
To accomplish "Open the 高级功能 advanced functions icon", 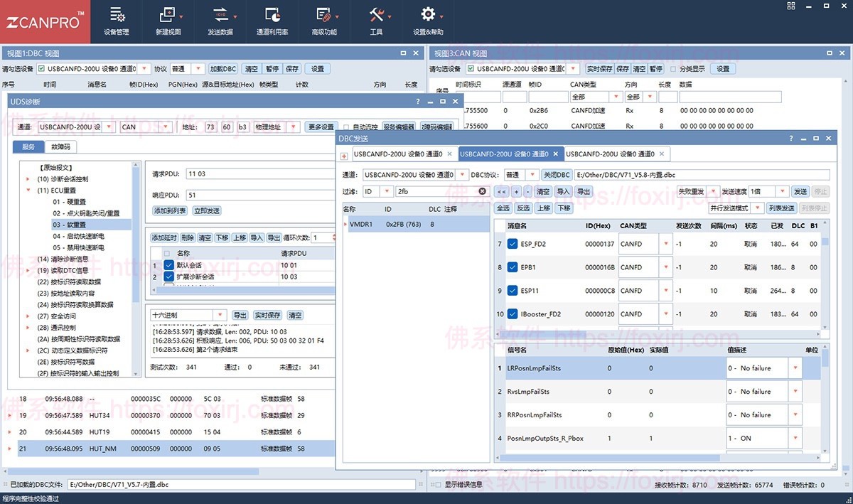I will pyautogui.click(x=323, y=16).
